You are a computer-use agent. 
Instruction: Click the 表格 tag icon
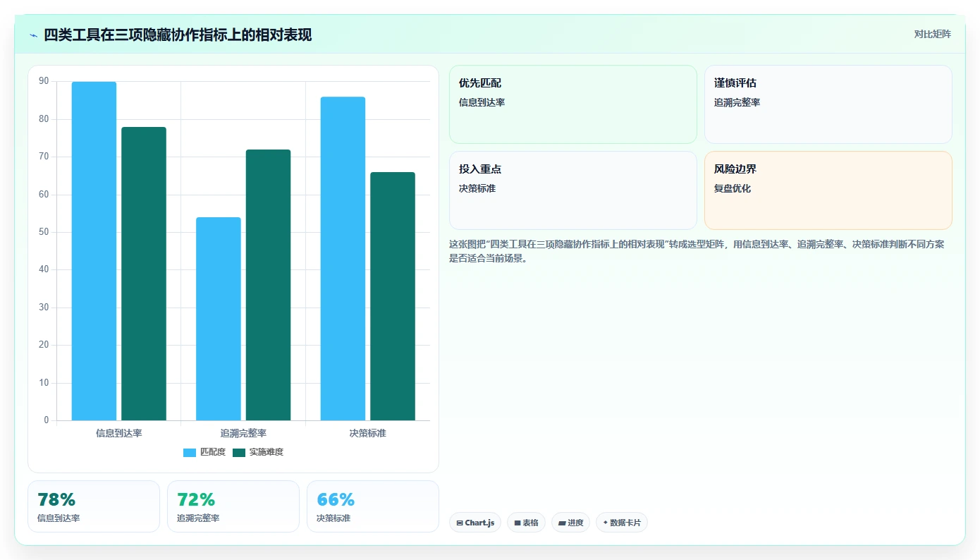coord(517,523)
